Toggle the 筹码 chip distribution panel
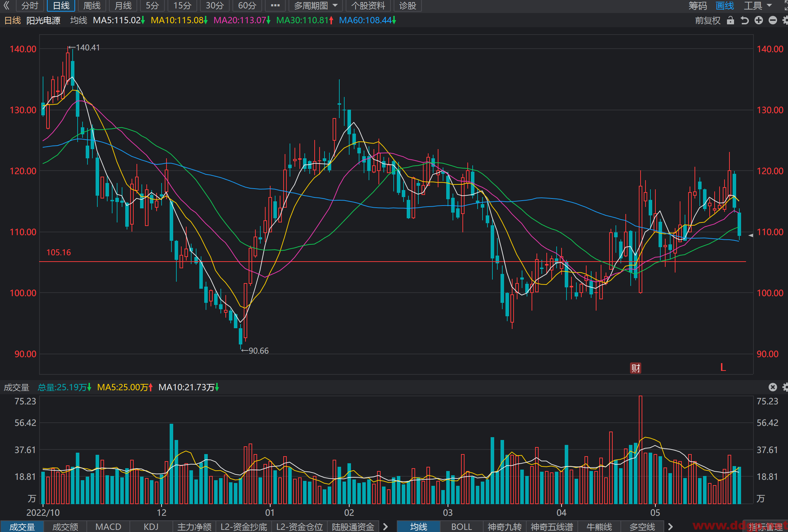Viewport: 788px width, 532px height. 698,6
